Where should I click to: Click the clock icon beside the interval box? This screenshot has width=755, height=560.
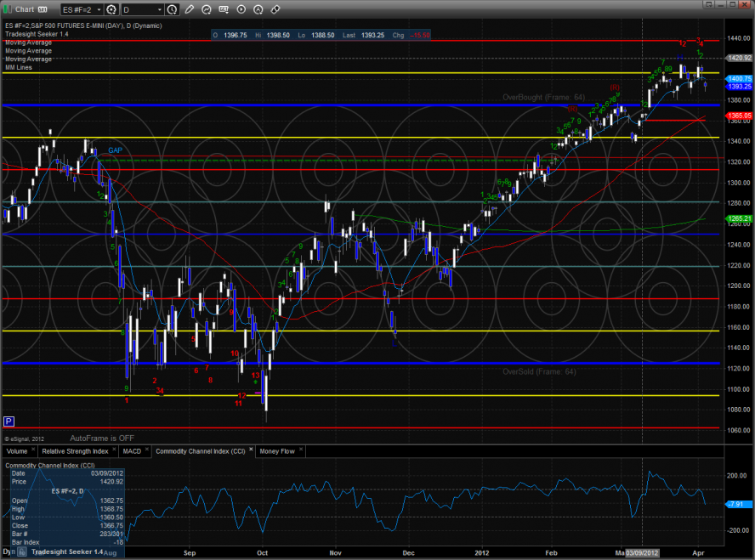(173, 9)
